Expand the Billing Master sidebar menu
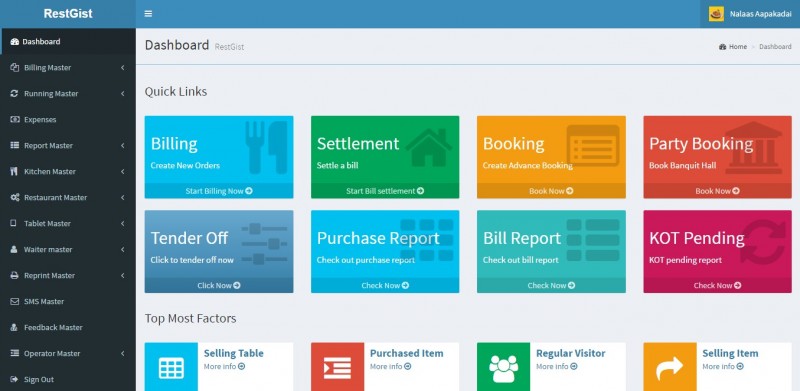The height and width of the screenshot is (391, 800). [68, 67]
